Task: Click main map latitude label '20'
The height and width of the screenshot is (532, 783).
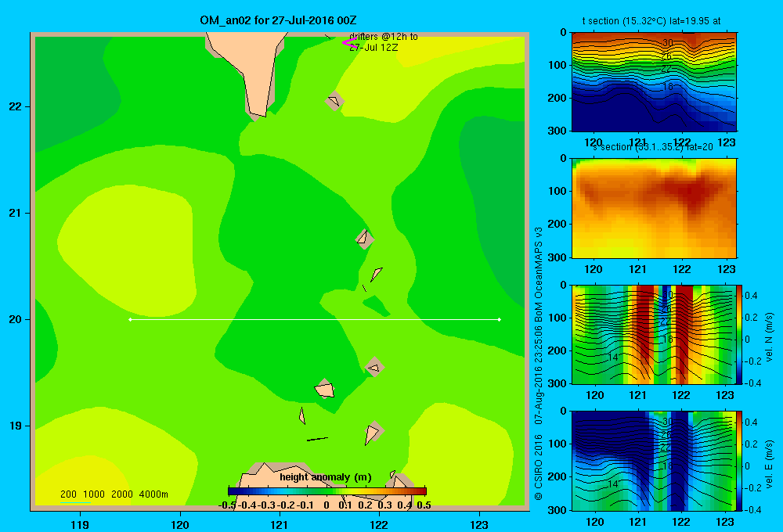Action: [x=16, y=319]
